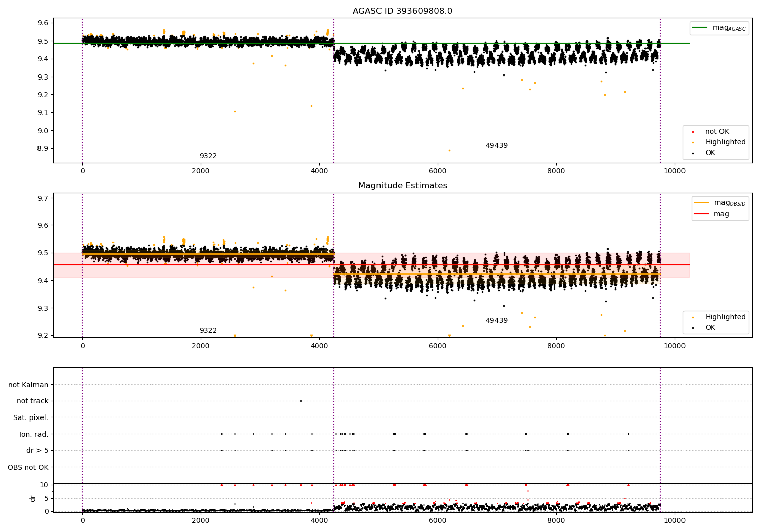Click the 'not track' axis label
Image resolution: width=760 pixels, height=532 pixels.
click(32, 401)
